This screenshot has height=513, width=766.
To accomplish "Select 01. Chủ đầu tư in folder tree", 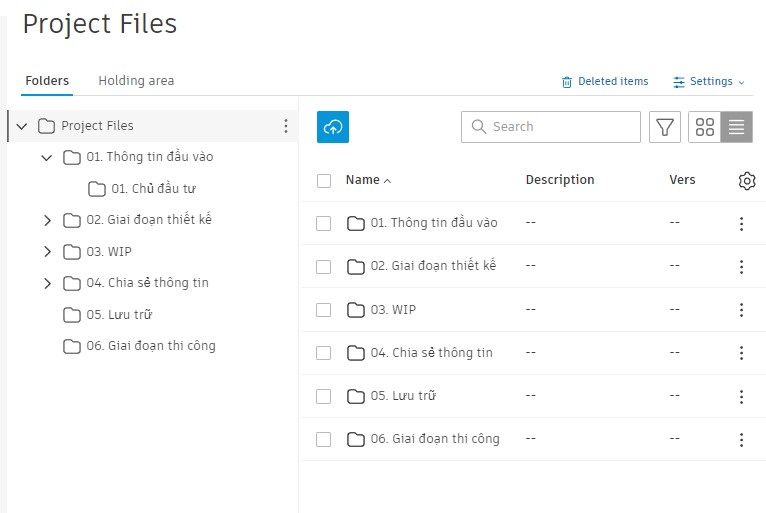I will coord(153,189).
